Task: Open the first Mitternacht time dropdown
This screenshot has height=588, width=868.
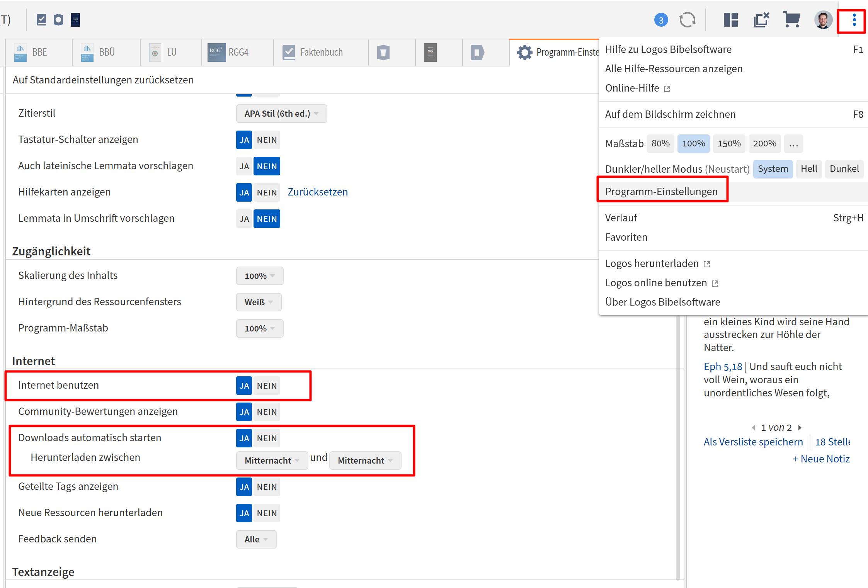Action: pos(272,461)
